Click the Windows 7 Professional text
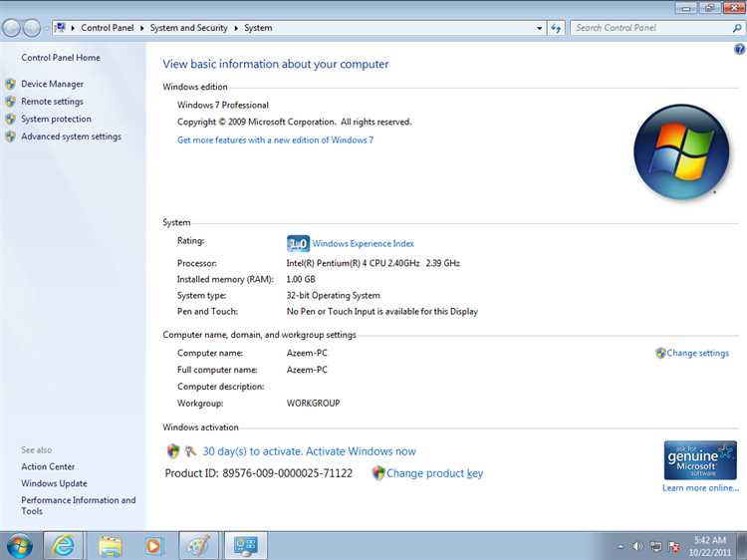Image resolution: width=747 pixels, height=560 pixels. click(223, 105)
